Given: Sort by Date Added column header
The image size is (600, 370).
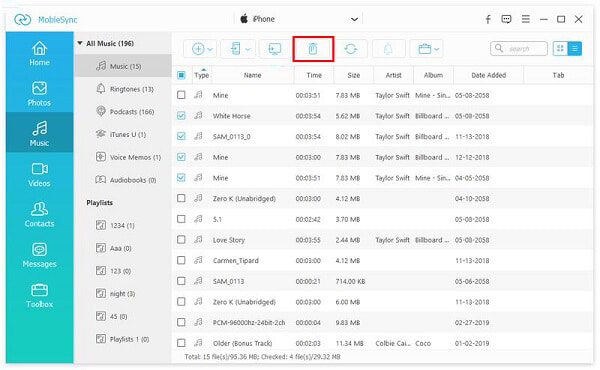Looking at the screenshot, I should 488,75.
